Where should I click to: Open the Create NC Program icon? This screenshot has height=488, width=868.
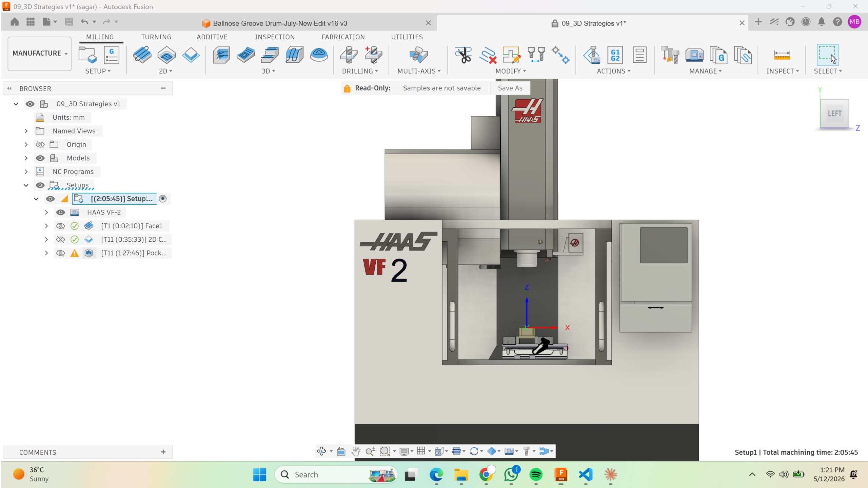(112, 55)
